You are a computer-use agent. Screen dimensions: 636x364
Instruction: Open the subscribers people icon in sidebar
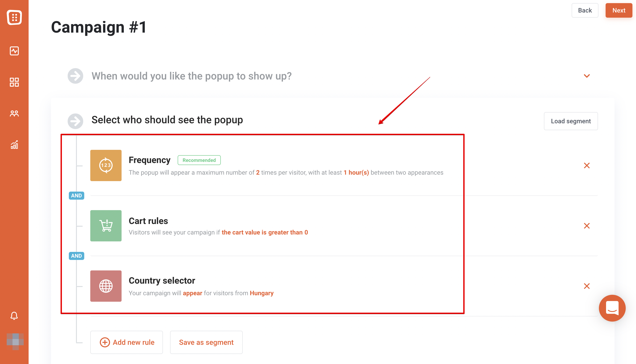pyautogui.click(x=14, y=113)
